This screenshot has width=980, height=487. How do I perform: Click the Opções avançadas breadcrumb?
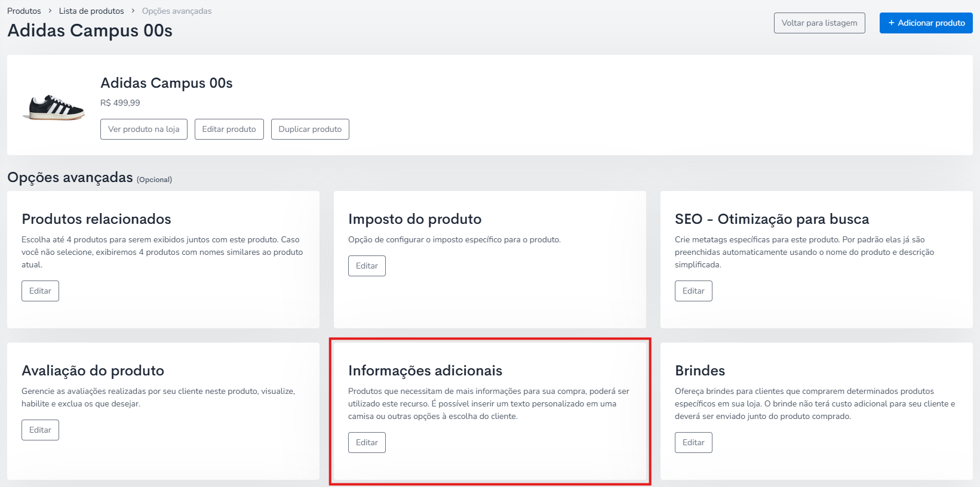point(177,11)
